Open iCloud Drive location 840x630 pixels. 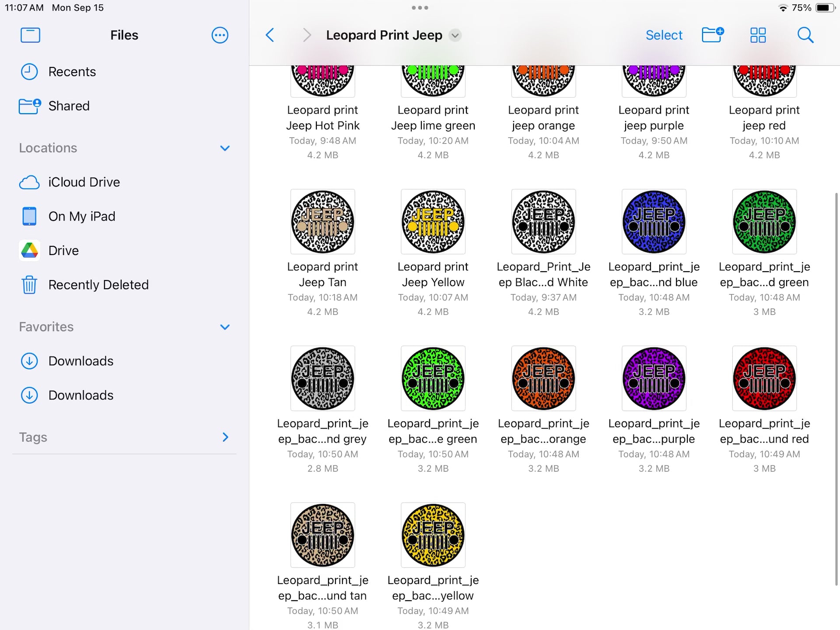[x=84, y=182]
